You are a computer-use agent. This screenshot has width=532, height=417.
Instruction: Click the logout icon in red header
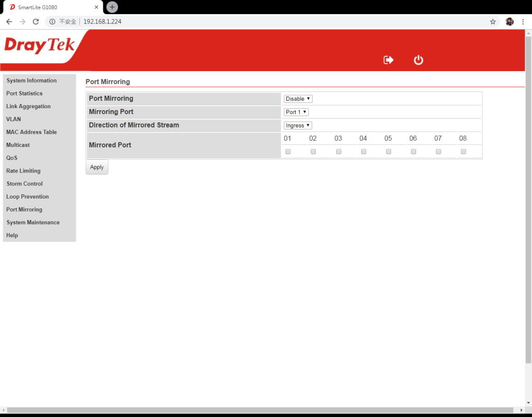[388, 60]
